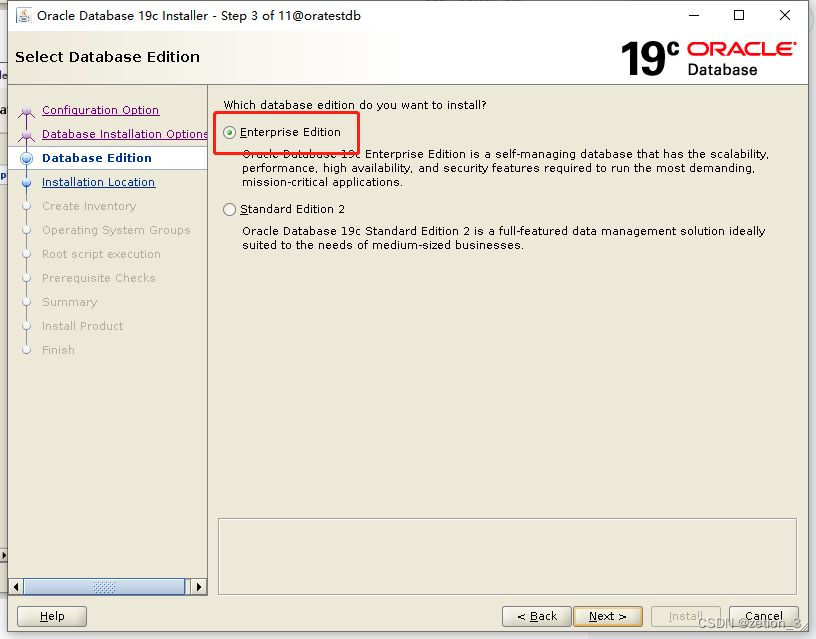Click the Standard Edition 2 description text
The height and width of the screenshot is (639, 816).
[504, 238]
